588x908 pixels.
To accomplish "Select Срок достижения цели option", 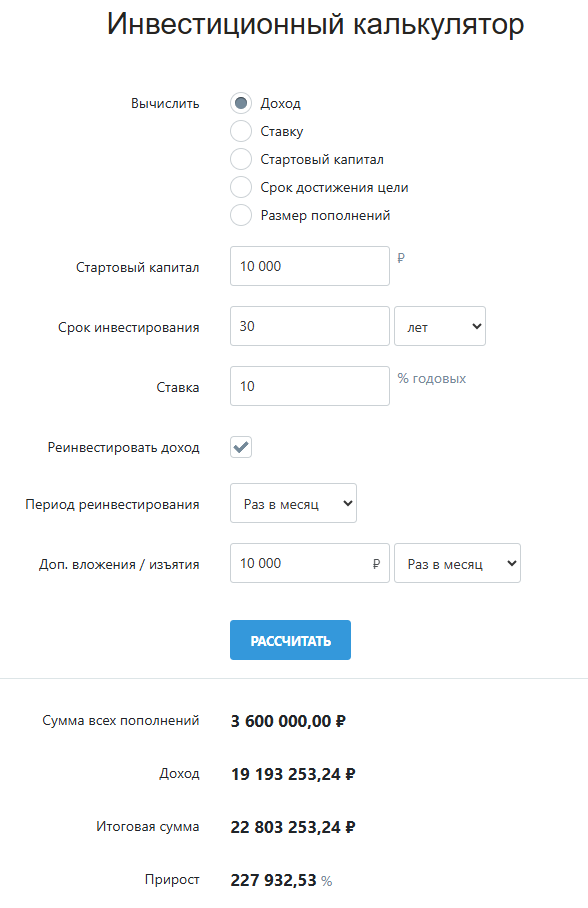I will tap(240, 186).
